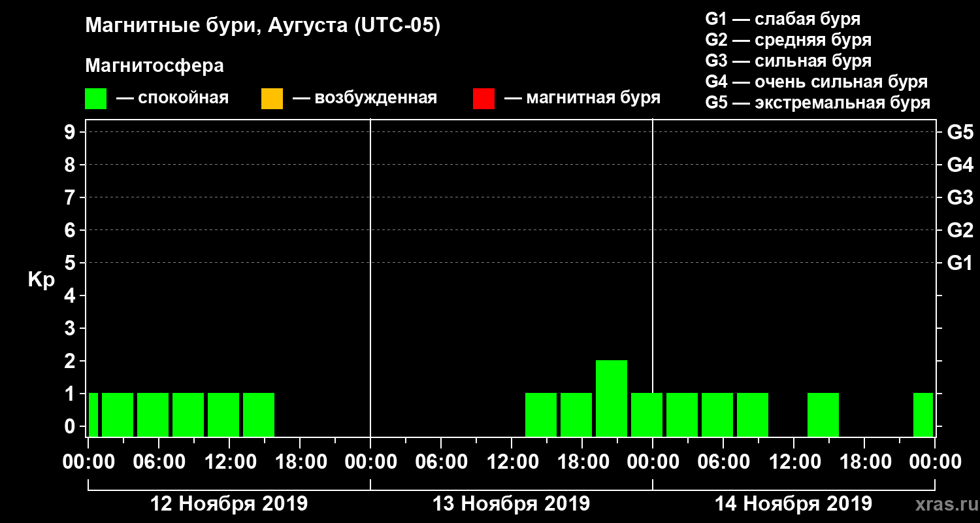
Task: Click the '12:00' time label for 14 November
Action: click(794, 462)
